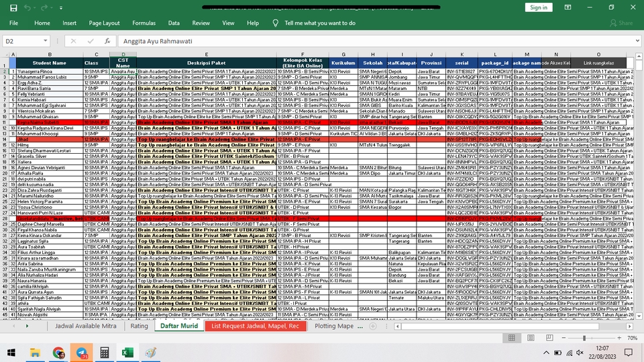644x362 pixels.
Task: Select the Deskripsi Paket header cell
Action: (207, 63)
